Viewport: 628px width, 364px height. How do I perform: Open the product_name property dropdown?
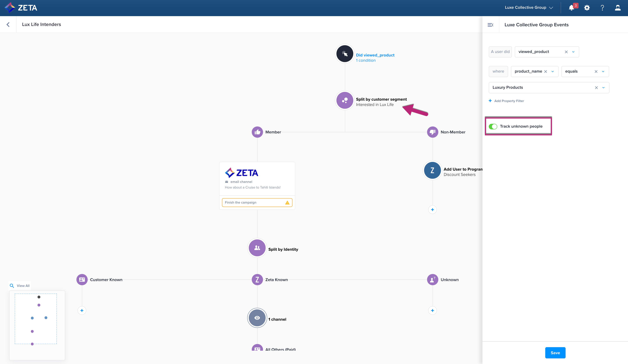(x=552, y=72)
